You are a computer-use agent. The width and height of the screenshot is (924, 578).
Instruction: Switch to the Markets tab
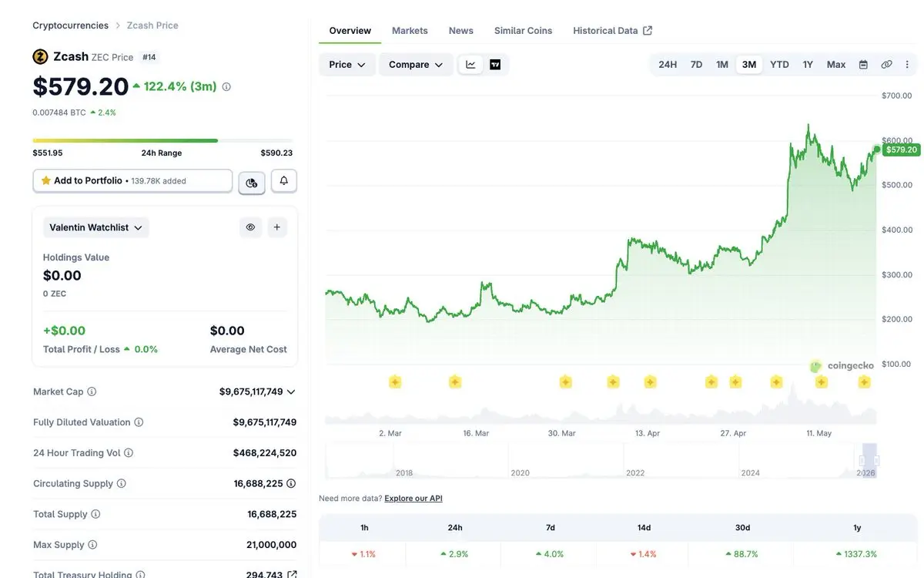click(410, 31)
